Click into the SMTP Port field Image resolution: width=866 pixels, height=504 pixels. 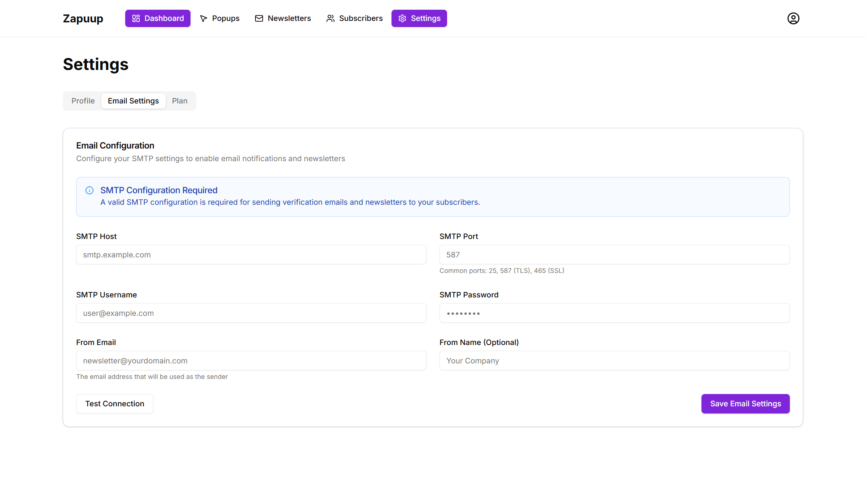(x=614, y=255)
